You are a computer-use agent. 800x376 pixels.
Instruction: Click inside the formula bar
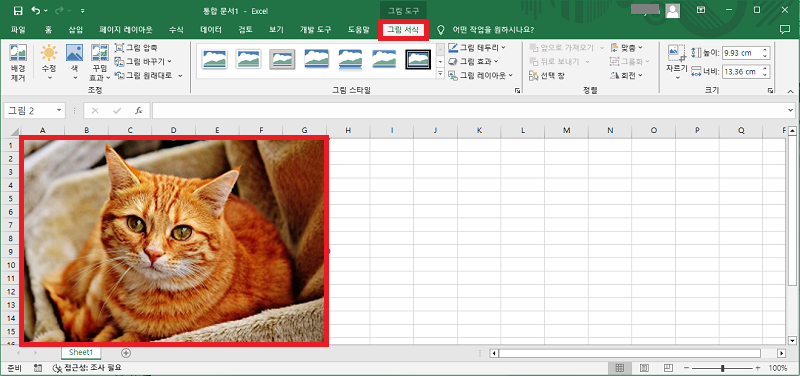pyautogui.click(x=468, y=110)
